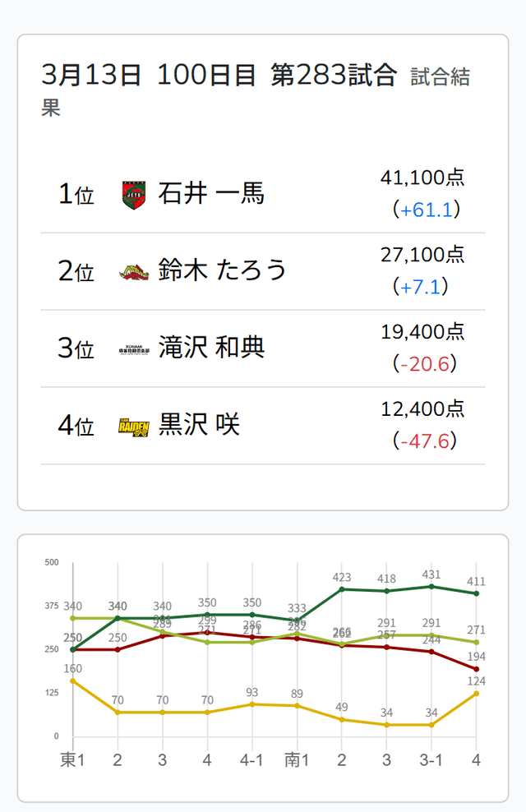Click the 194 data point on red line
Viewport: 526px width, 812px height.
coord(477,669)
